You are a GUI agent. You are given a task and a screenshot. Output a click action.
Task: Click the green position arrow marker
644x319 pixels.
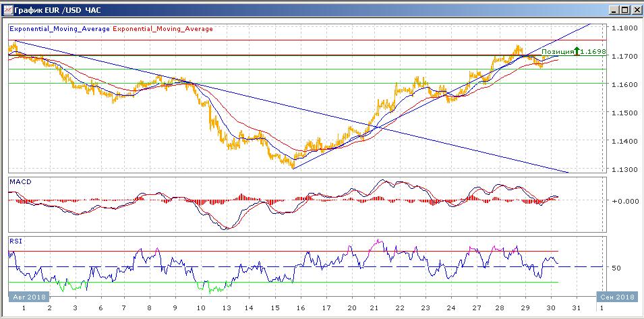click(577, 51)
